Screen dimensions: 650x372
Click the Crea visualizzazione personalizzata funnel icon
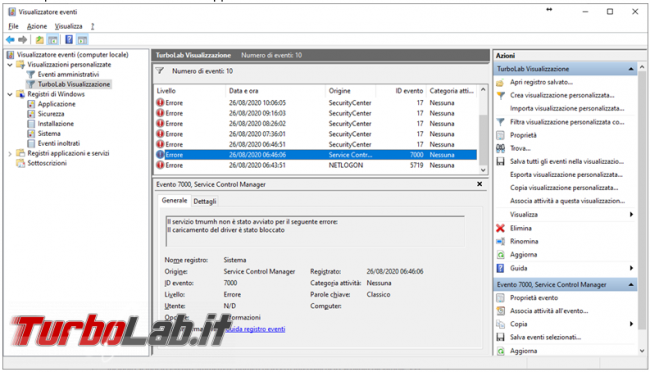[500, 95]
